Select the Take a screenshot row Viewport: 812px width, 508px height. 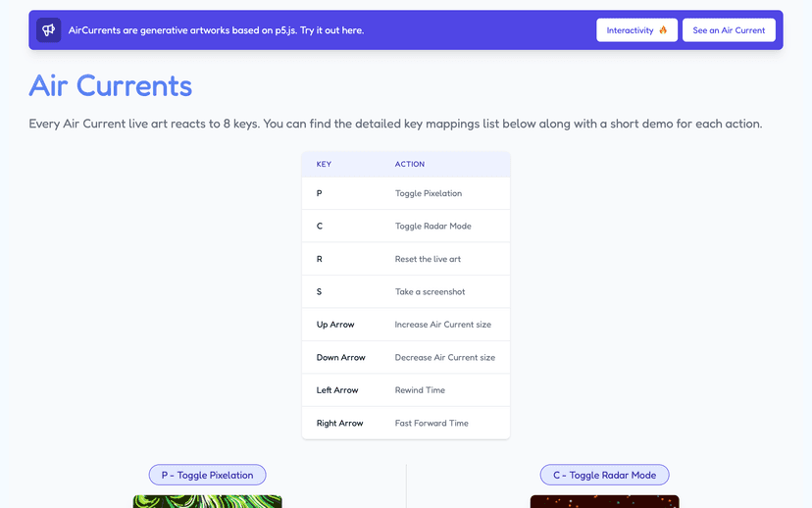pyautogui.click(x=406, y=291)
